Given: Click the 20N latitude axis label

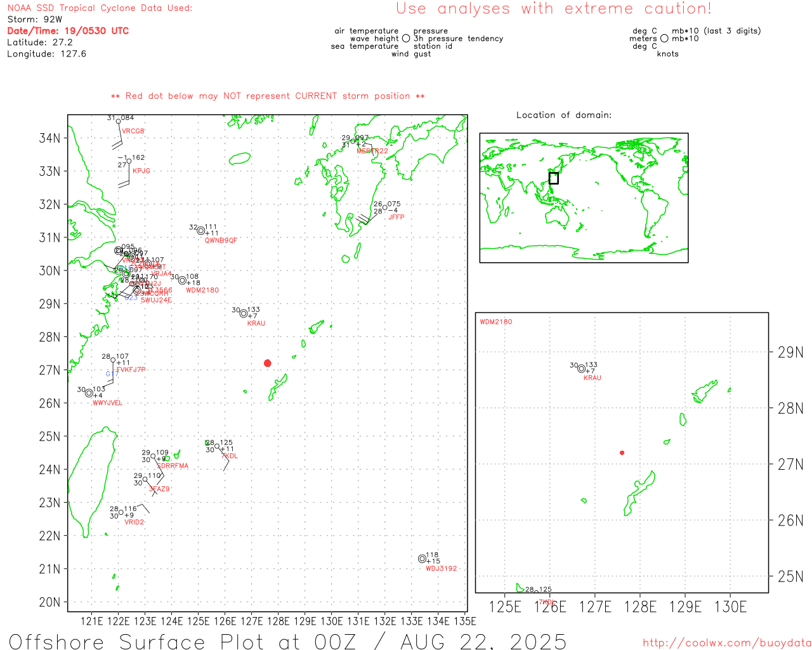Looking at the screenshot, I should (x=50, y=602).
